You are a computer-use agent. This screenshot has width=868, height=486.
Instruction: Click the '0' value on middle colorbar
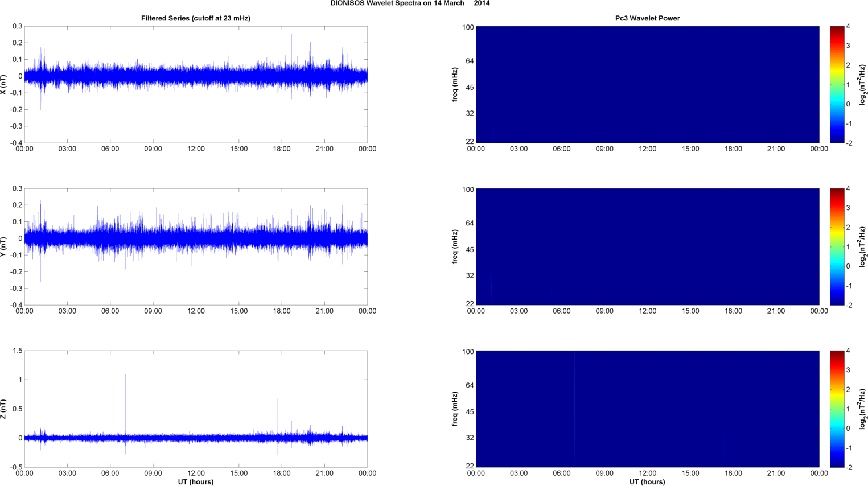click(848, 266)
